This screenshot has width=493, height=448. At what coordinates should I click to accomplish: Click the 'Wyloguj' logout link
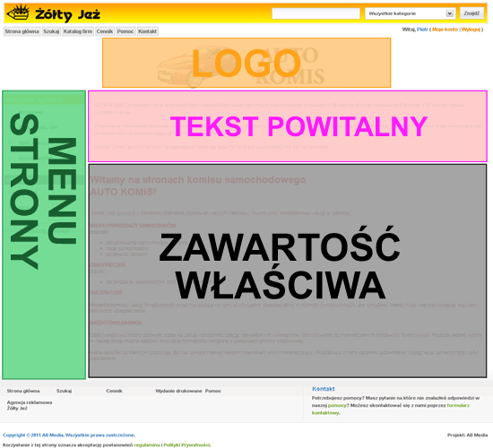point(471,30)
